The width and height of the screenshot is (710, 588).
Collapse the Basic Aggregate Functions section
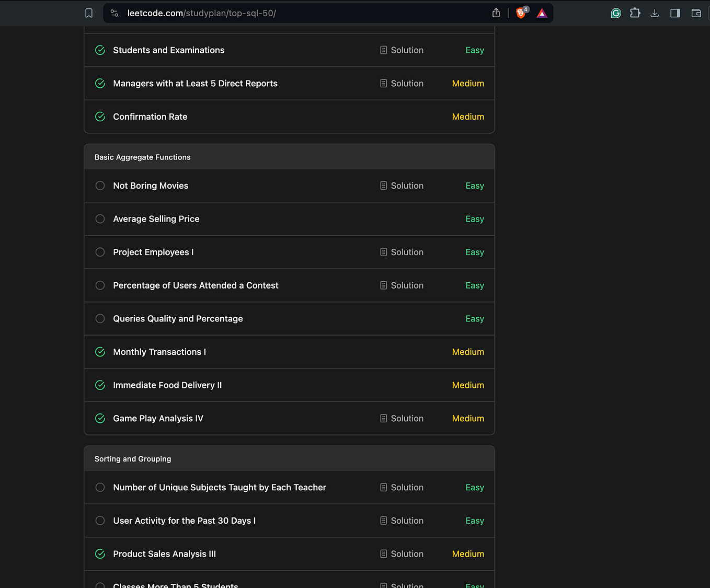coord(289,156)
